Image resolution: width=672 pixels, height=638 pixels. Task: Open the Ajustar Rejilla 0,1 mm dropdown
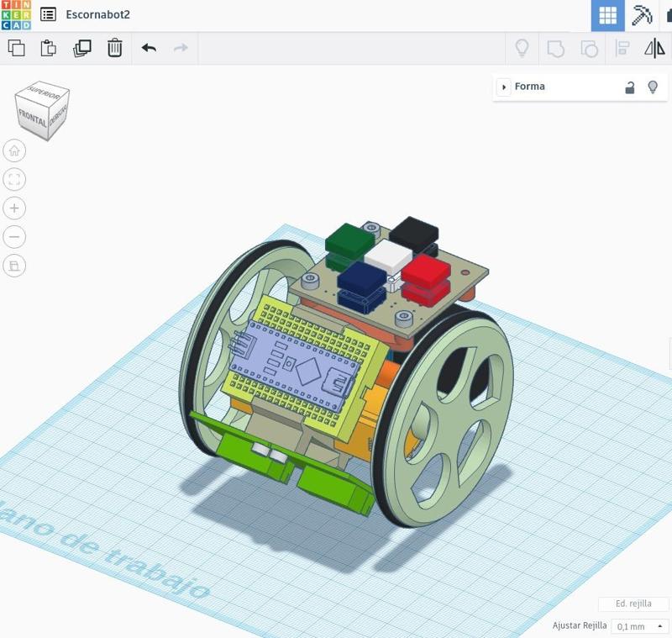[x=642, y=626]
